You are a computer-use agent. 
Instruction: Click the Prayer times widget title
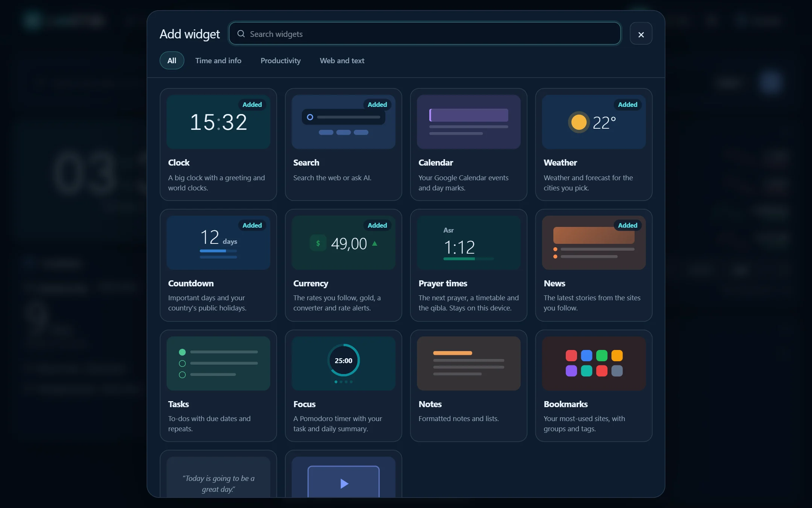pos(443,283)
